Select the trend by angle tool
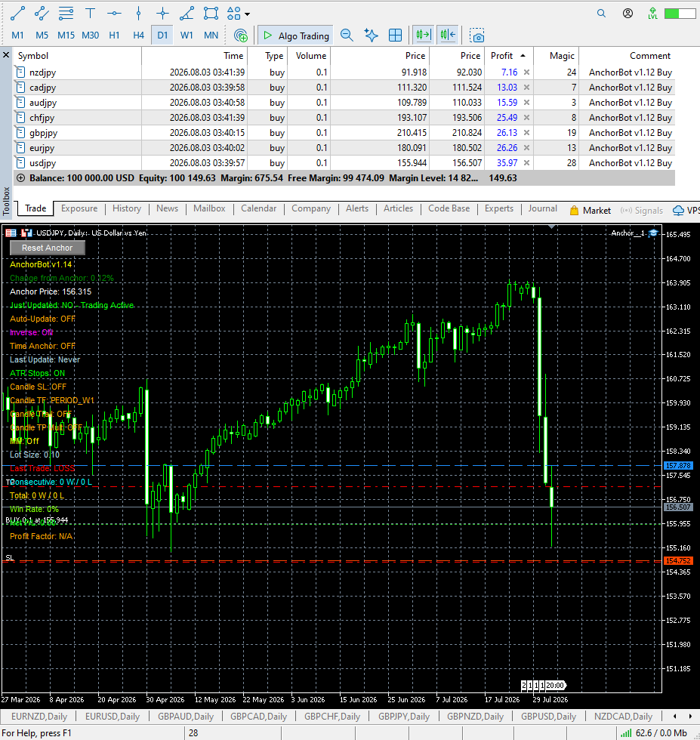Screen dimensions: 700x740 click(187, 14)
